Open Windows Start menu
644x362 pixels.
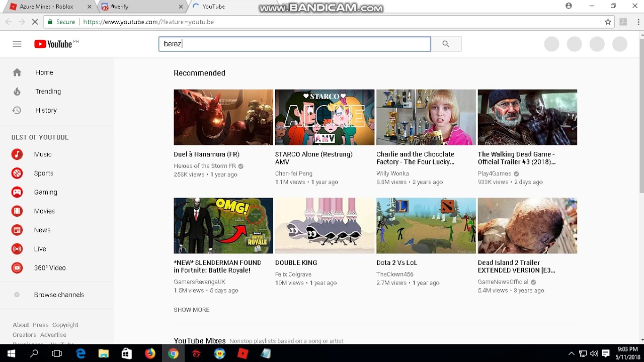(x=11, y=353)
